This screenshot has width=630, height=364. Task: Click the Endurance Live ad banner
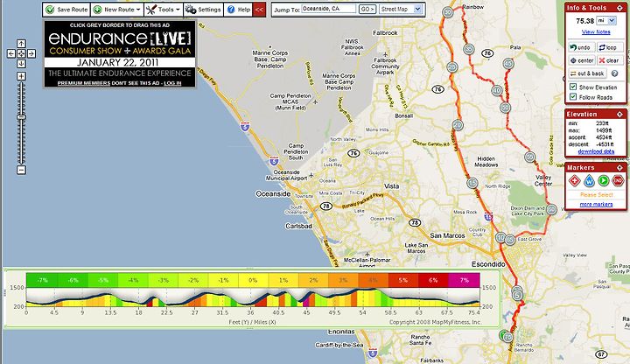[120, 53]
